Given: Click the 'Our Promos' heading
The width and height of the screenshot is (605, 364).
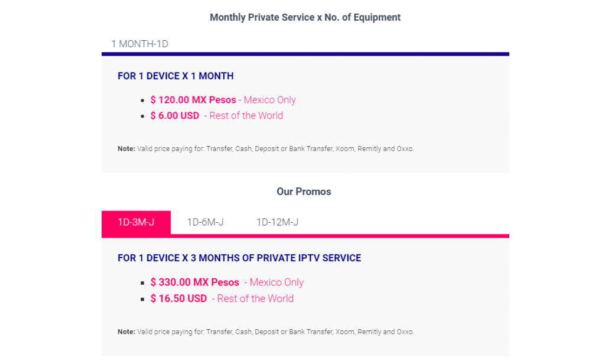Looking at the screenshot, I should pos(304,192).
